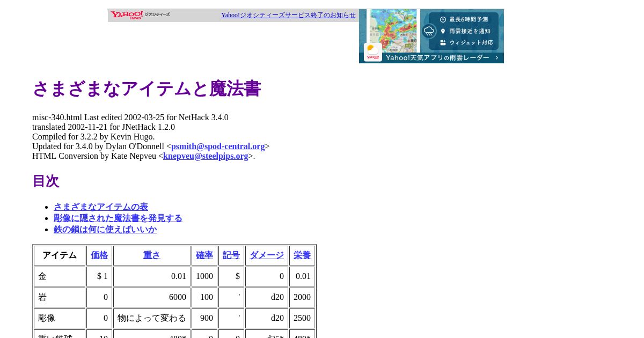
Task: Click the 1000 probability cell for 金
Action: [204, 276]
